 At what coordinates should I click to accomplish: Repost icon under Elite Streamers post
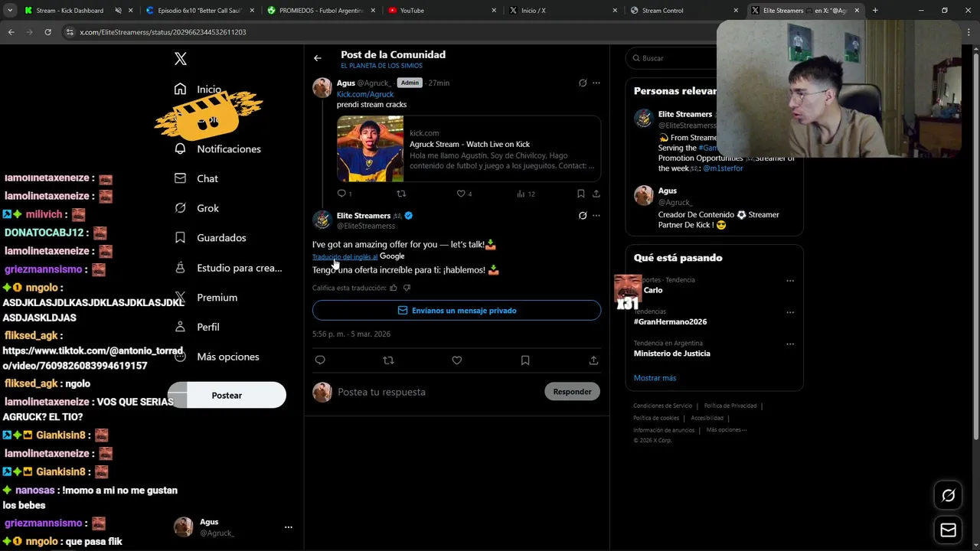point(388,360)
